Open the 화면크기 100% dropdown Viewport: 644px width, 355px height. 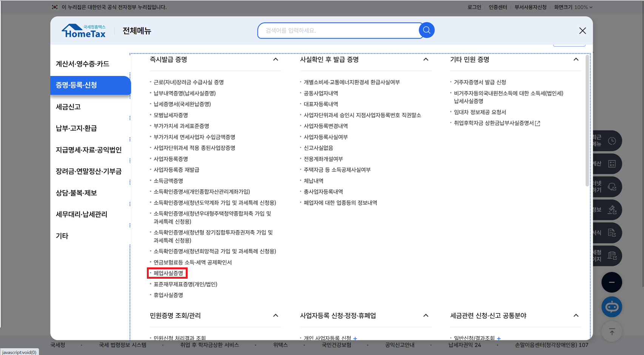573,7
